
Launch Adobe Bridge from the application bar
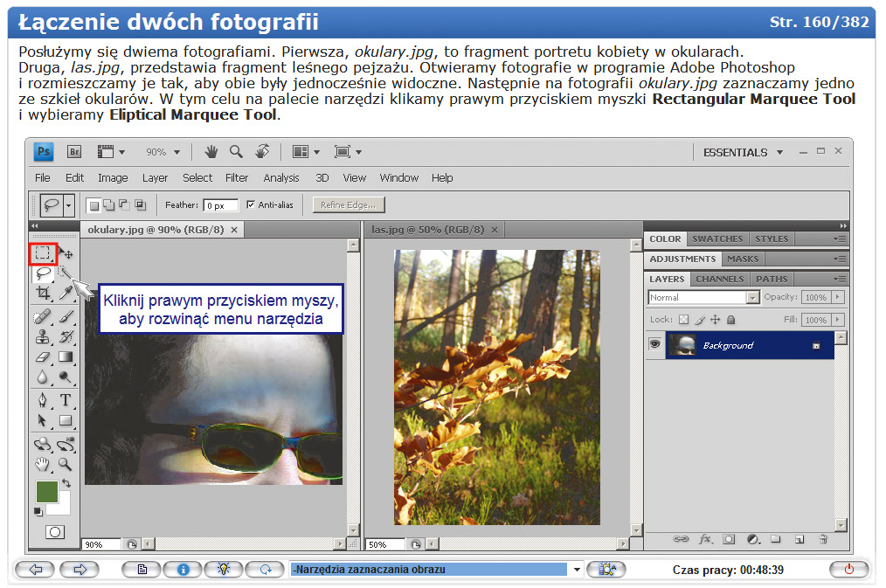coord(74,151)
